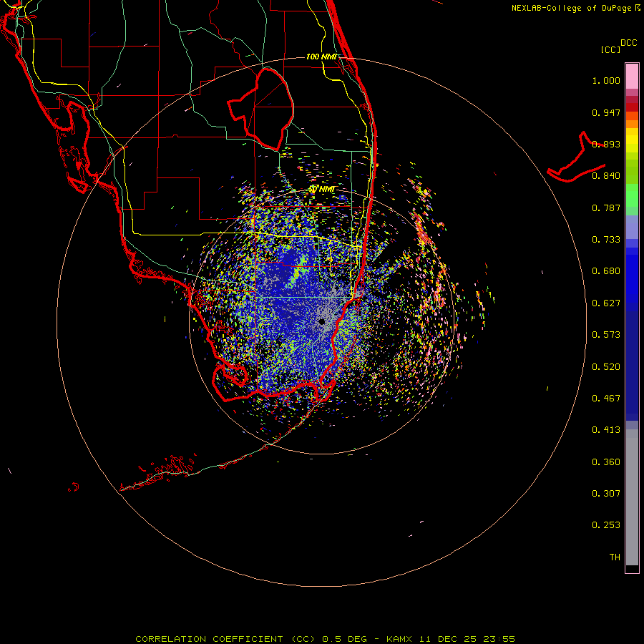
Task: Click the 100 NMI range ring label
Action: (x=321, y=57)
